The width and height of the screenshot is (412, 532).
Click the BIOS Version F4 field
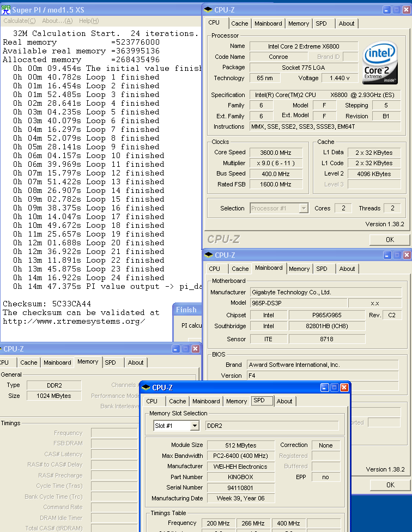pos(323,376)
